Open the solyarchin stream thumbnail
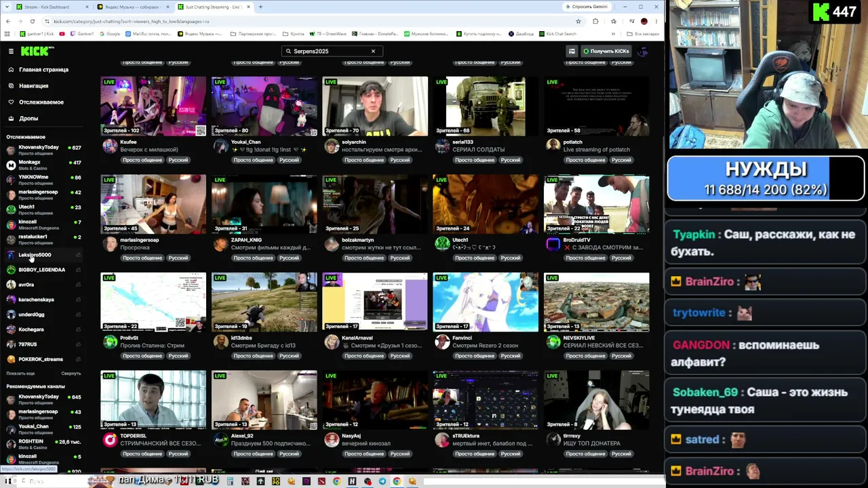868x488 pixels. tap(375, 106)
